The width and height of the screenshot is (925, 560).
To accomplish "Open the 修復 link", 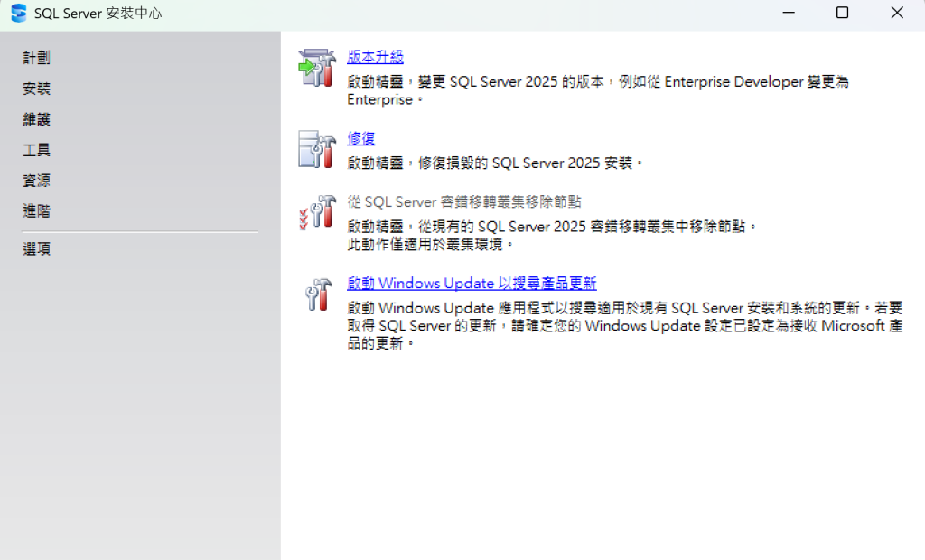I will (361, 139).
